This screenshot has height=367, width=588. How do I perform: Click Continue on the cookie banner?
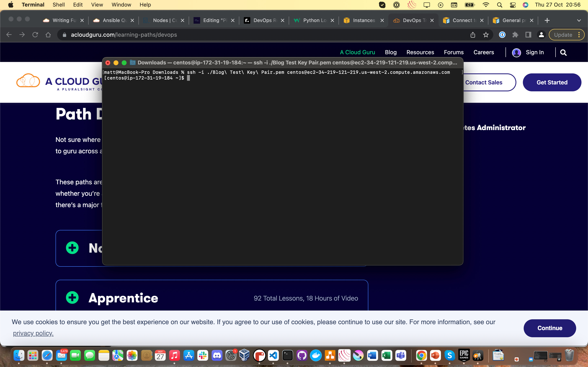[550, 328]
